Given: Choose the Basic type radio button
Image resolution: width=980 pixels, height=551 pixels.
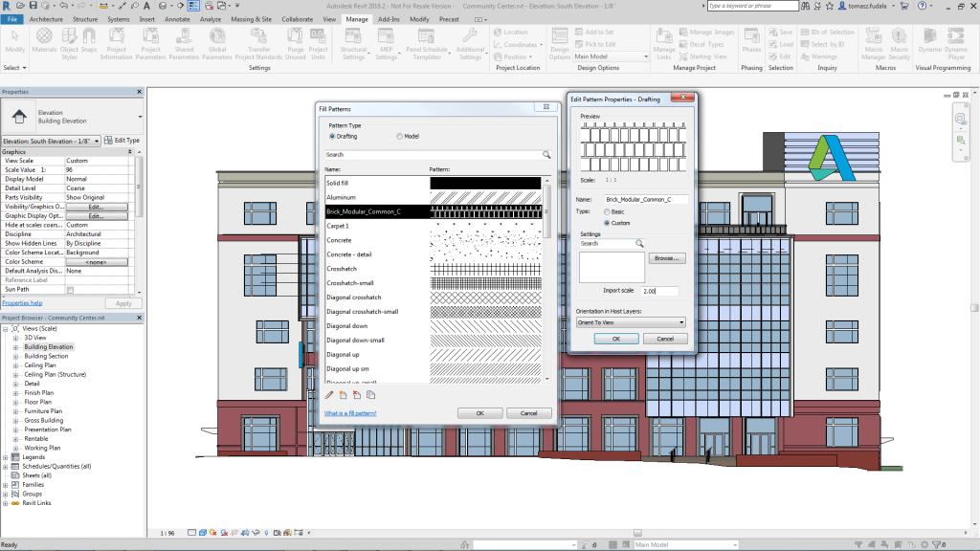Looking at the screenshot, I should coord(607,211).
